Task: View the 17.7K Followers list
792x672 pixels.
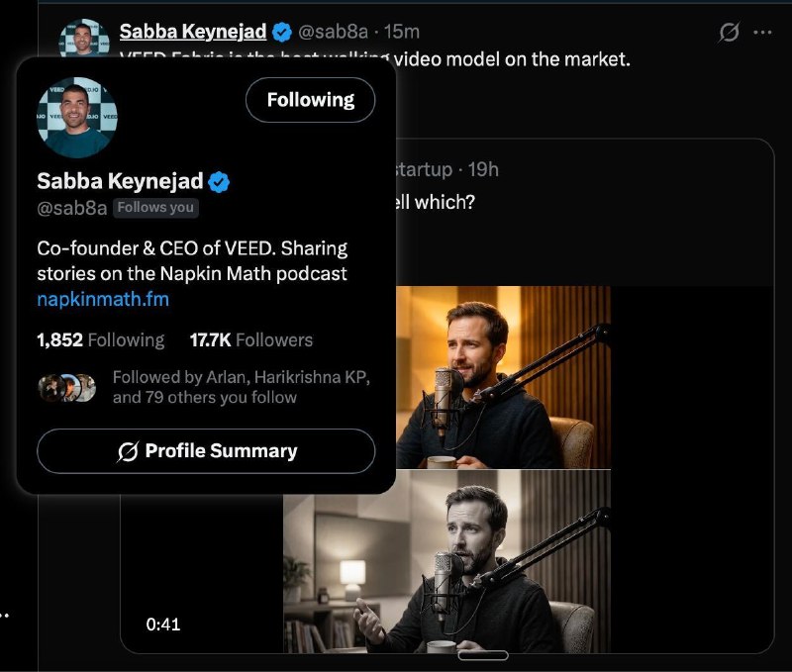Action: 250,340
